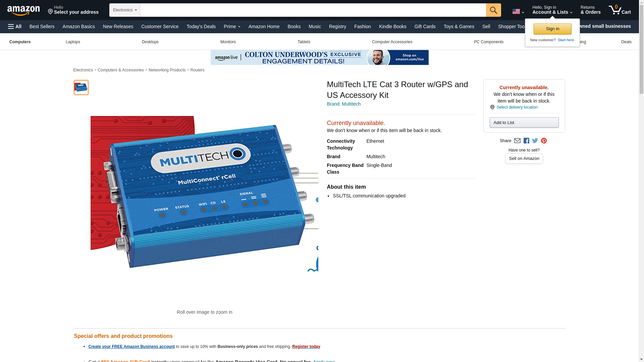Open the Brand: Multitech link
The width and height of the screenshot is (644, 362).
coord(343,104)
